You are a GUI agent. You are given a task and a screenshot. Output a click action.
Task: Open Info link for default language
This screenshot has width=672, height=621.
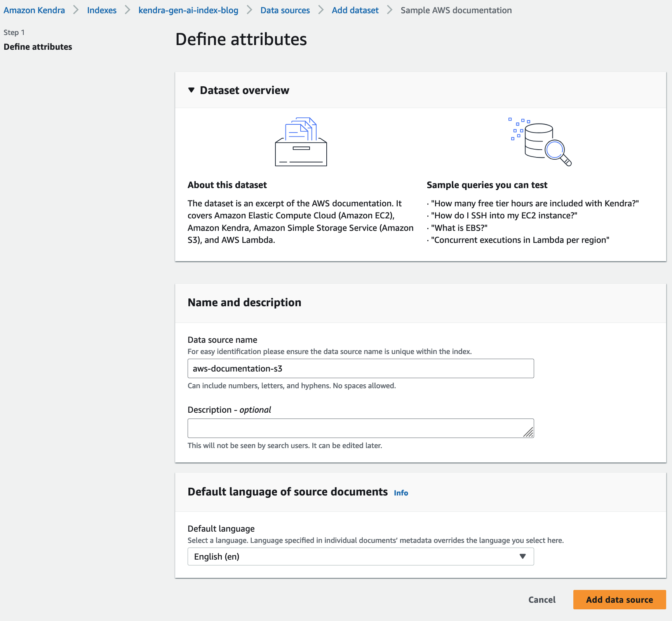coord(401,493)
